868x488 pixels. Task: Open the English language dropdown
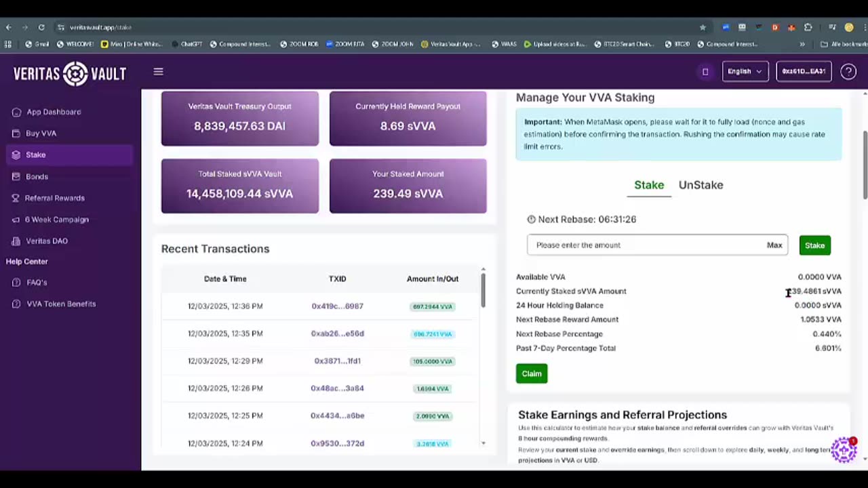pyautogui.click(x=745, y=71)
